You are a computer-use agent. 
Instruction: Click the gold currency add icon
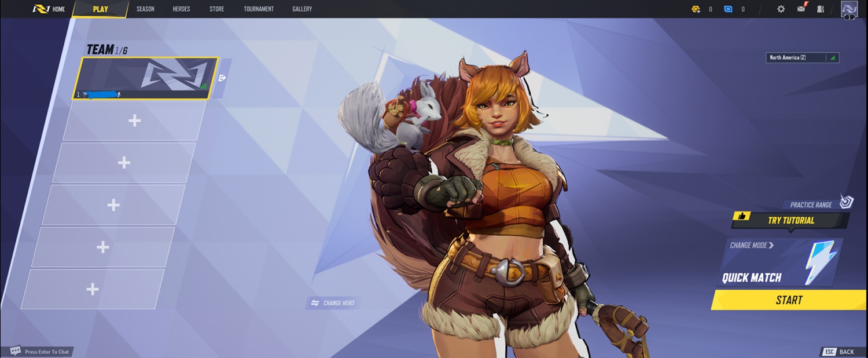coord(696,9)
